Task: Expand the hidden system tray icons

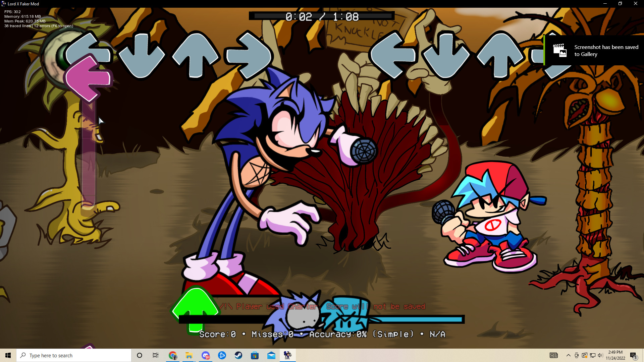Action: [x=568, y=355]
